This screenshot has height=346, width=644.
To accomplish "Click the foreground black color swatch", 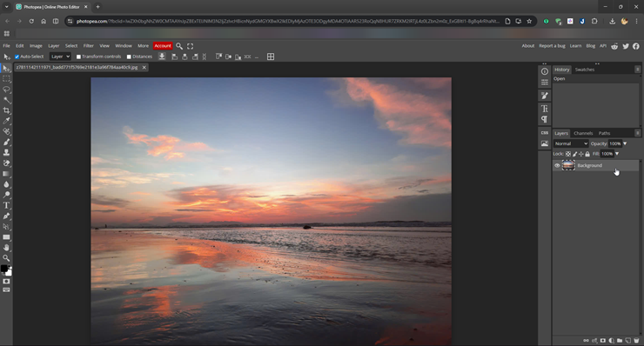I will coord(3,269).
